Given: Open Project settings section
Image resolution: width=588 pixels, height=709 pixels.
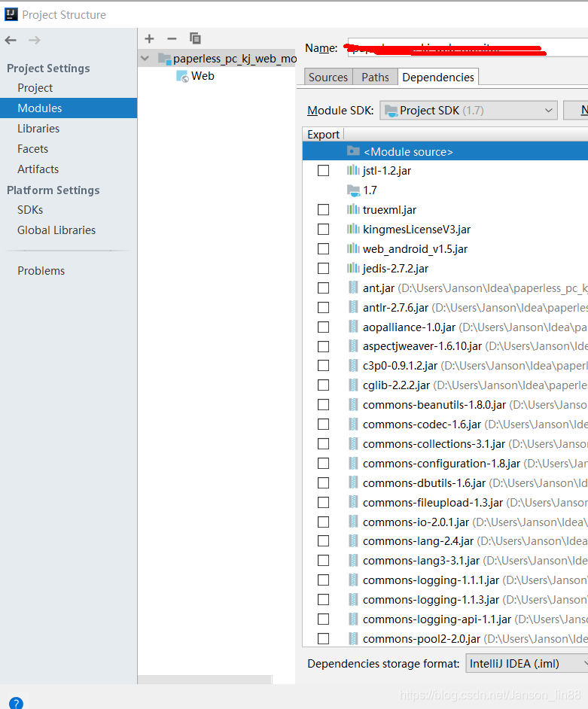Looking at the screenshot, I should [35, 88].
